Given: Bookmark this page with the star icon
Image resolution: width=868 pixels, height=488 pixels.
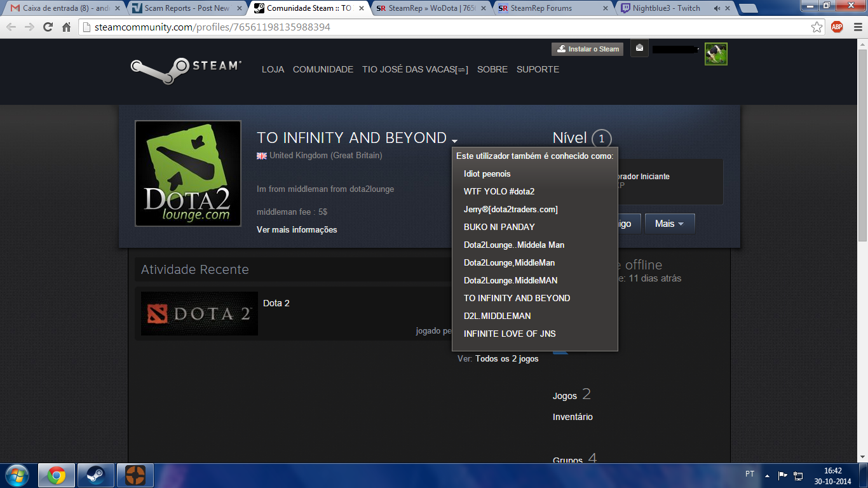Looking at the screenshot, I should tap(817, 27).
